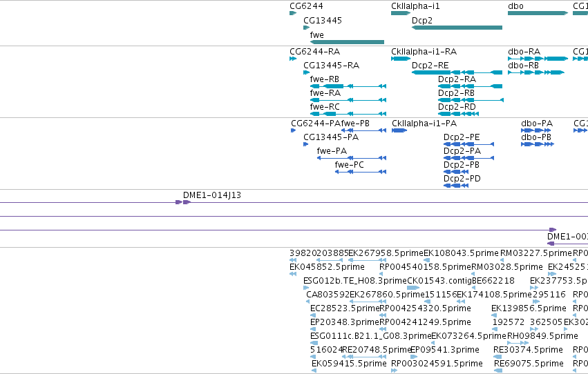Select the fwe-RC transcript

tap(348, 114)
